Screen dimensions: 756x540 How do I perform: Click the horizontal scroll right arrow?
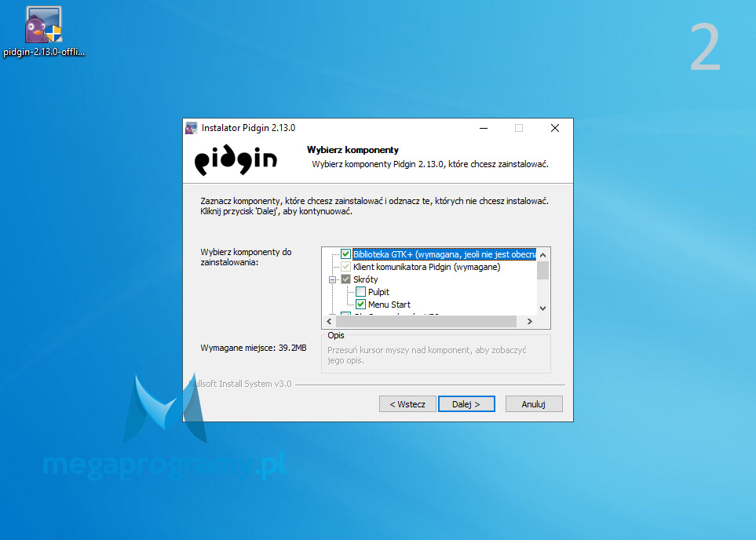529,321
